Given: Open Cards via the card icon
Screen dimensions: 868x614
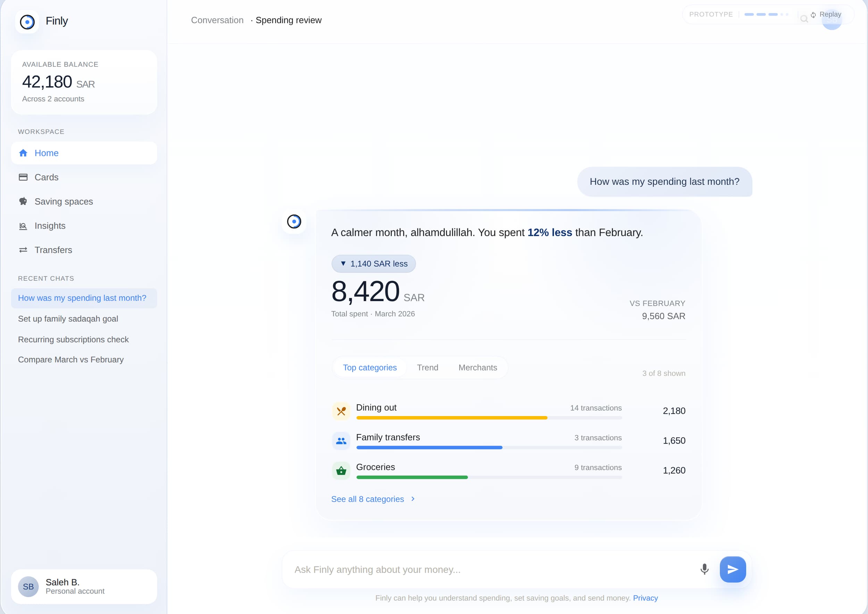Looking at the screenshot, I should click(x=23, y=177).
